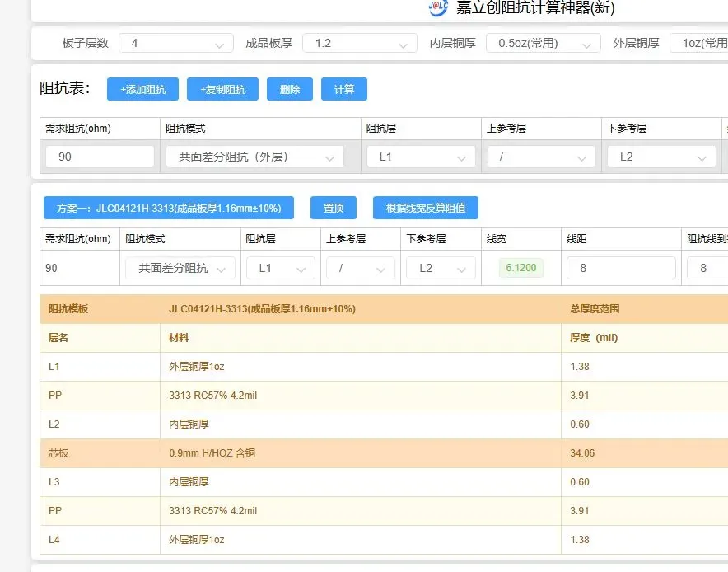Click the 需求阻抗 value 90 in the 方案一 row
The image size is (728, 572).
[52, 268]
